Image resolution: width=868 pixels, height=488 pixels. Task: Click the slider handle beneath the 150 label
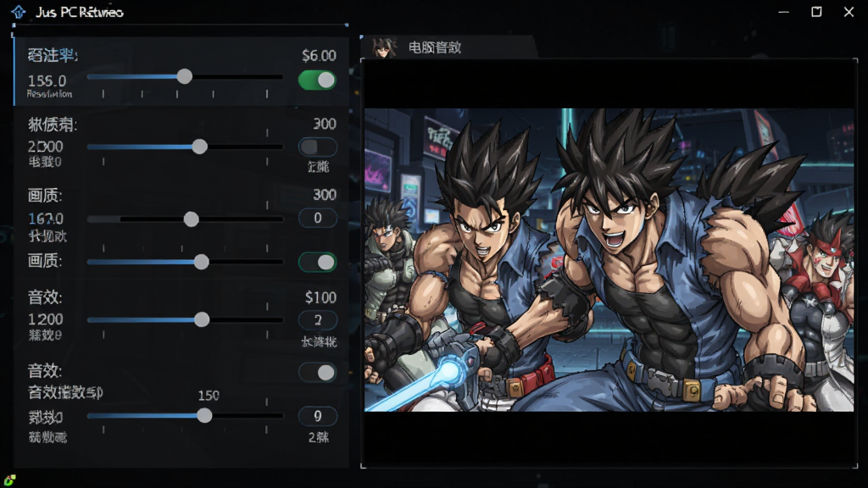pos(204,415)
